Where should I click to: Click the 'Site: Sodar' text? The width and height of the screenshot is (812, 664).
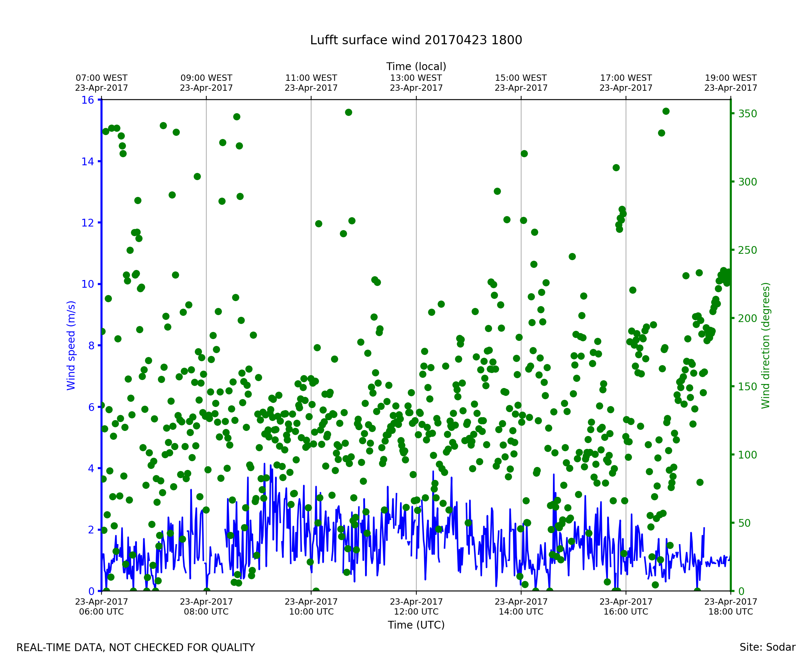767,647
